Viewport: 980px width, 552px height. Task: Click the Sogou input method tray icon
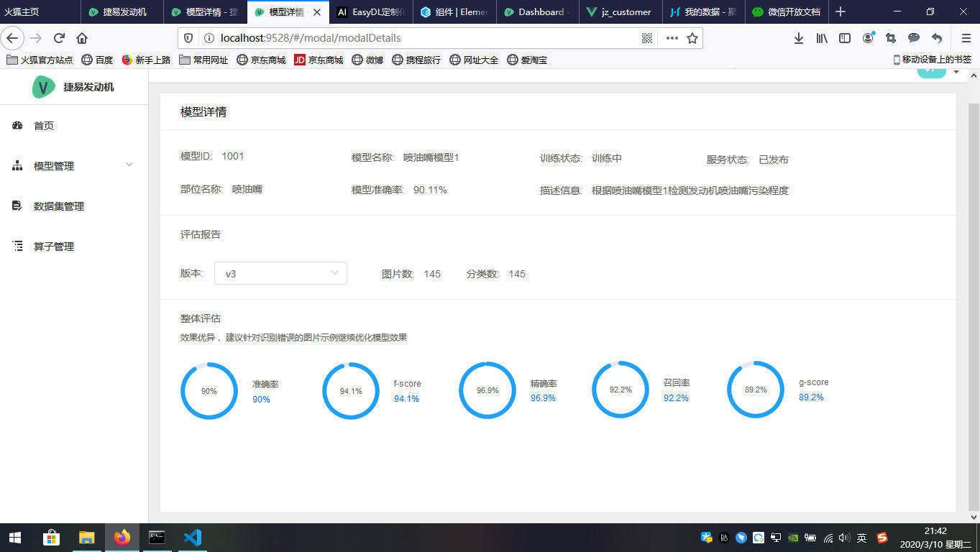coord(882,538)
